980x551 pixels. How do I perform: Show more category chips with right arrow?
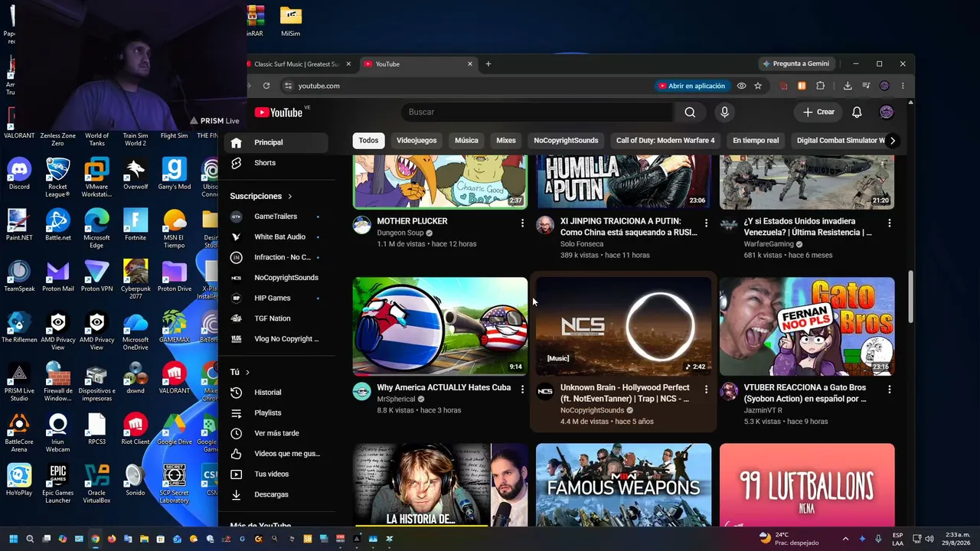pyautogui.click(x=892, y=141)
